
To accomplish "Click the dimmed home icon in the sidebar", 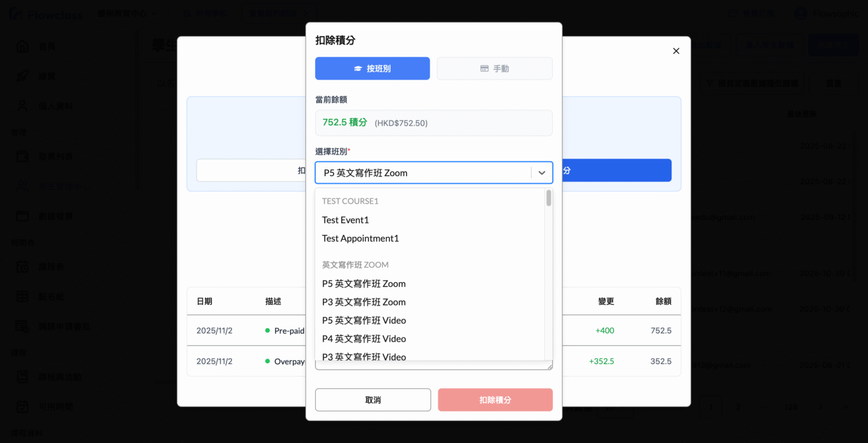I will pyautogui.click(x=22, y=46).
